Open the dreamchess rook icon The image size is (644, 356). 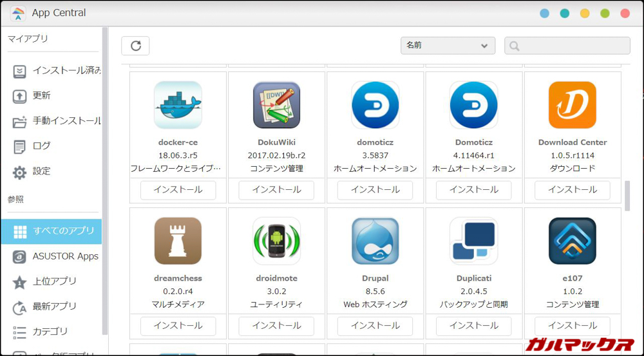pyautogui.click(x=178, y=241)
